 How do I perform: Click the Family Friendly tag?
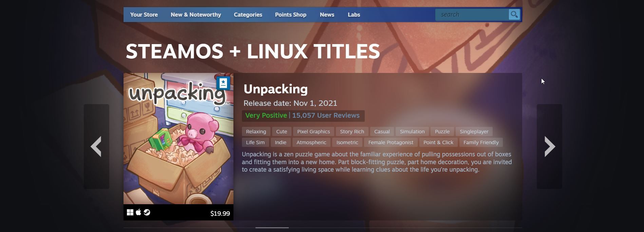(x=481, y=142)
